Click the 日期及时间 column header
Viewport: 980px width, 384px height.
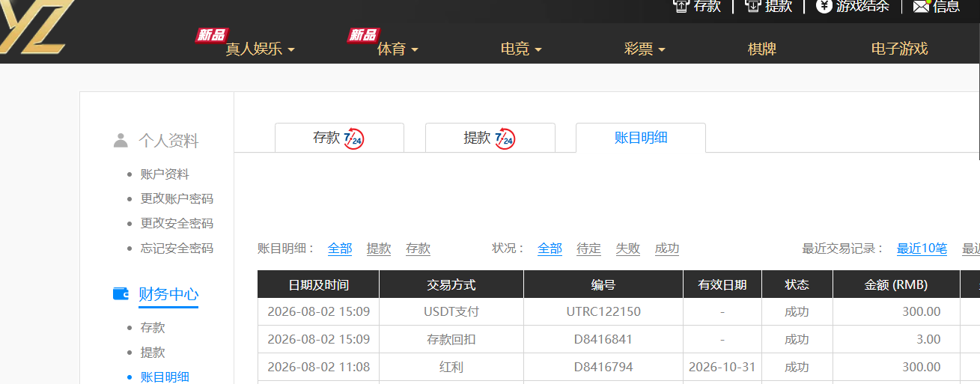pyautogui.click(x=318, y=285)
